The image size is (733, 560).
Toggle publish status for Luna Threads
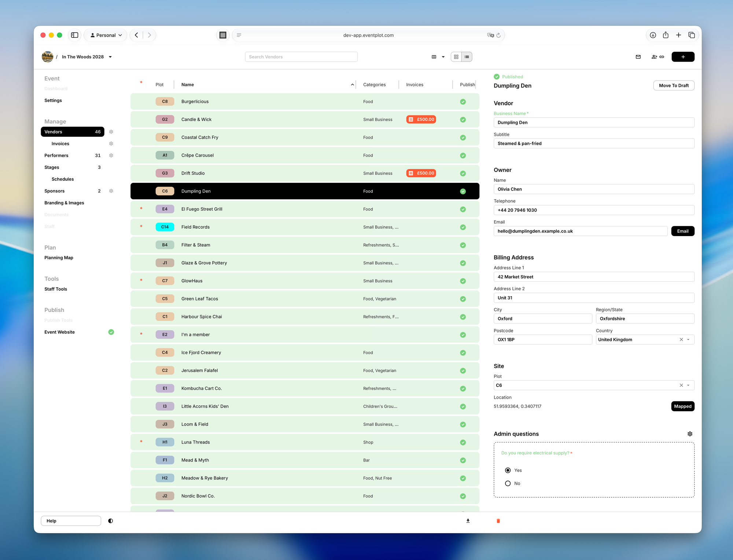pos(463,442)
